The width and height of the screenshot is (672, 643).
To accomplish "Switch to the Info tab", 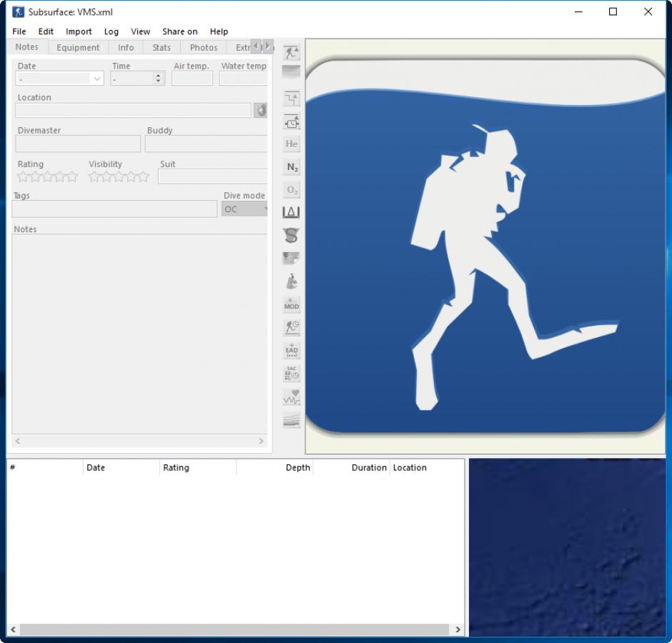I will pyautogui.click(x=126, y=48).
